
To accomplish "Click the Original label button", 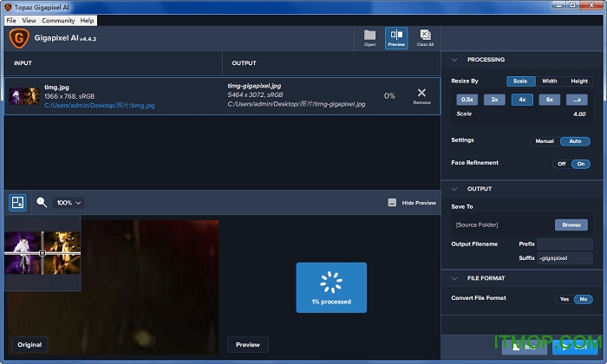I will [29, 345].
